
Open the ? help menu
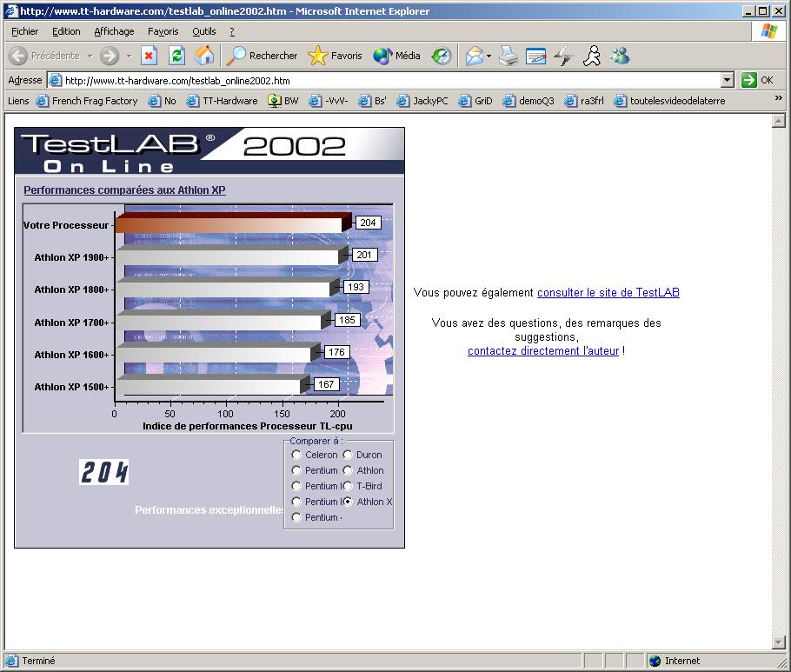pos(232,31)
